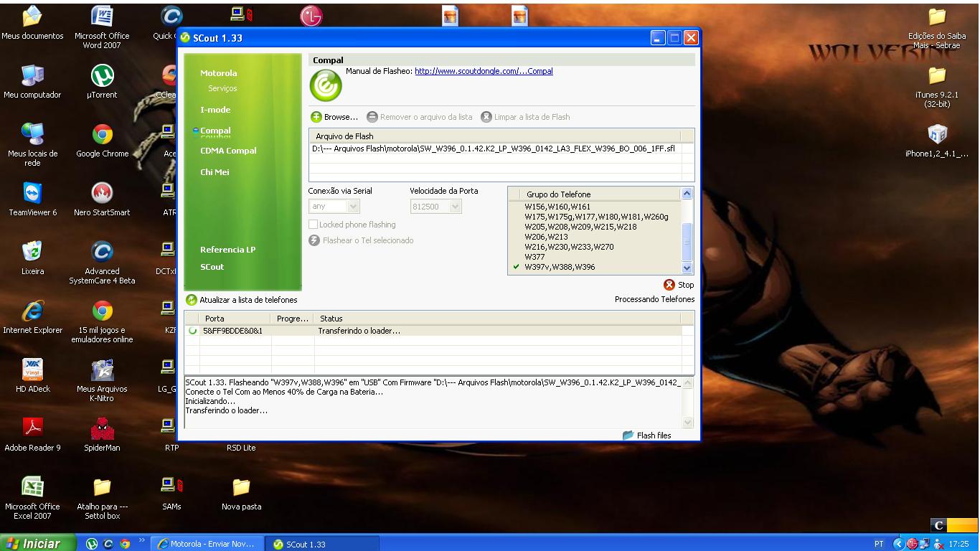Toggle Locked phone flashing checkbox
The height and width of the screenshot is (551, 980).
pos(313,225)
